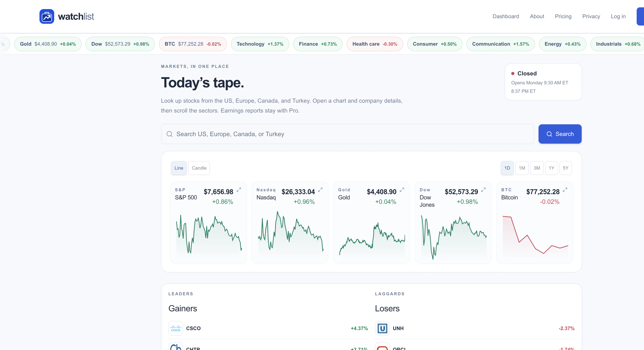Image resolution: width=644 pixels, height=350 pixels.
Task: Click the blue Search button
Action: tap(560, 134)
